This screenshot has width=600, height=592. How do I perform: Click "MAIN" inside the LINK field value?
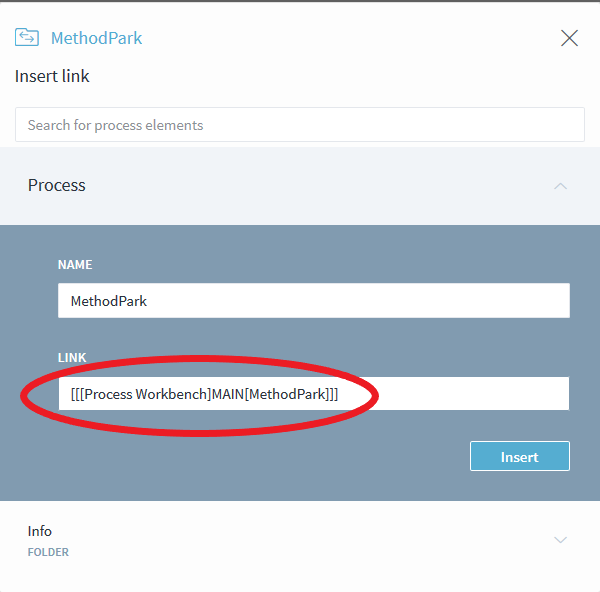click(x=226, y=394)
